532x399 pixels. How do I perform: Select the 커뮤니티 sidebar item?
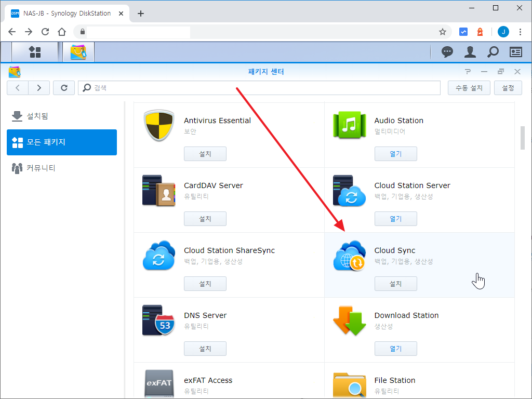click(x=62, y=168)
